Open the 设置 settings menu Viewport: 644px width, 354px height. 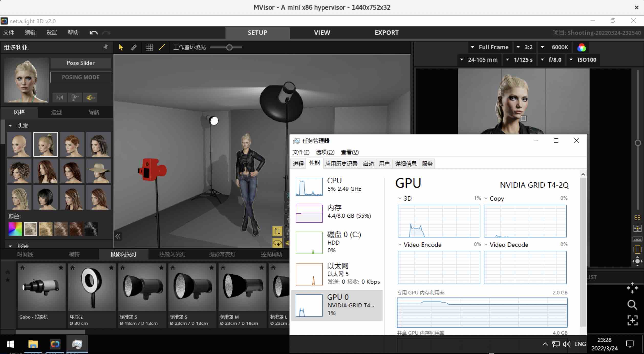(x=51, y=33)
